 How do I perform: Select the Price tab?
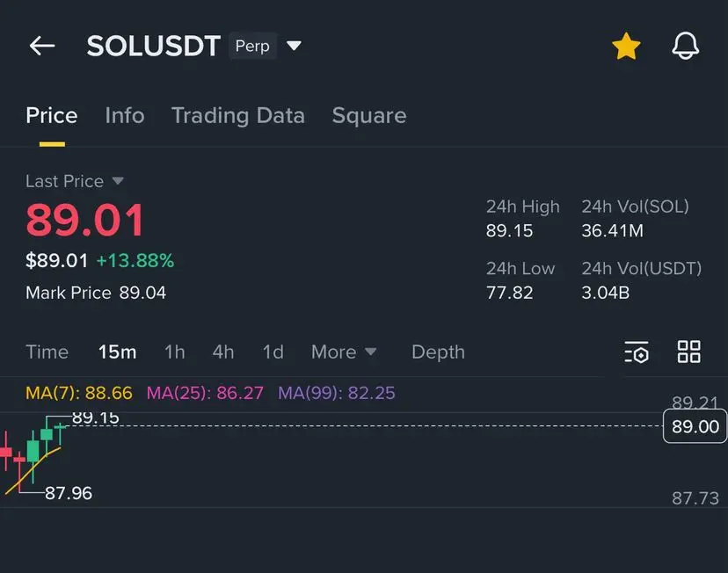[x=52, y=115]
